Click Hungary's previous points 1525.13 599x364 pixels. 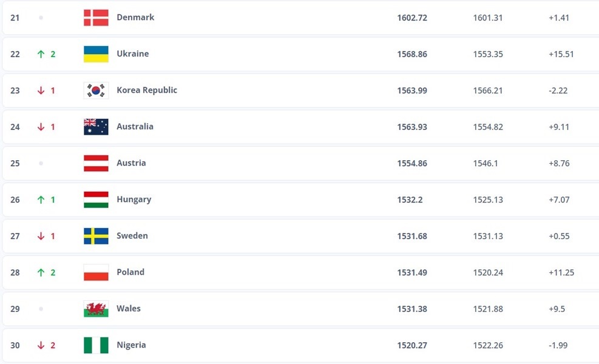488,200
